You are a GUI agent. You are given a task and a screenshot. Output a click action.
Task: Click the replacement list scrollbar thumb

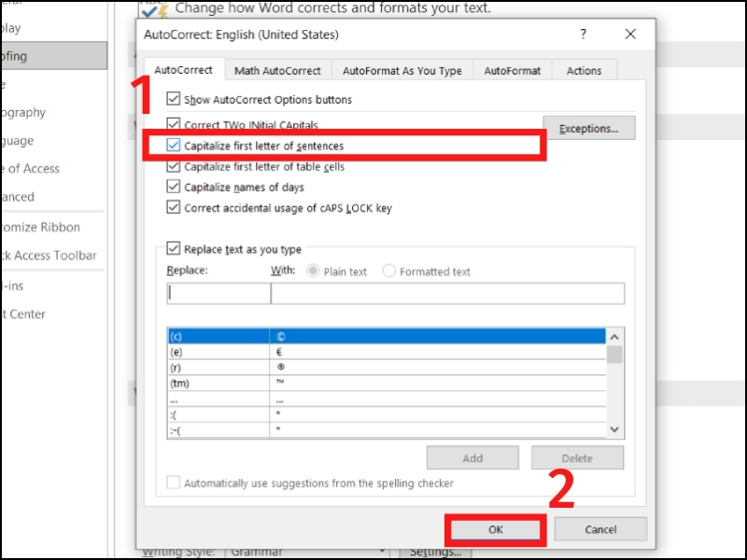(x=614, y=355)
